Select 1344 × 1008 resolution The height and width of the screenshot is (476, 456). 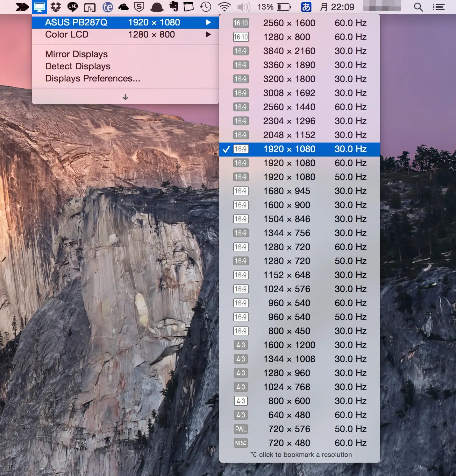pos(300,359)
